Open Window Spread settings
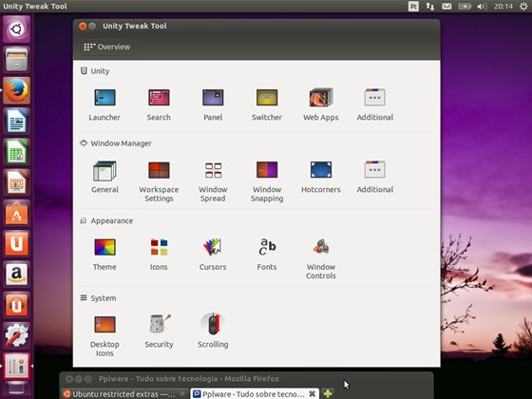The width and height of the screenshot is (532, 399). pyautogui.click(x=213, y=181)
